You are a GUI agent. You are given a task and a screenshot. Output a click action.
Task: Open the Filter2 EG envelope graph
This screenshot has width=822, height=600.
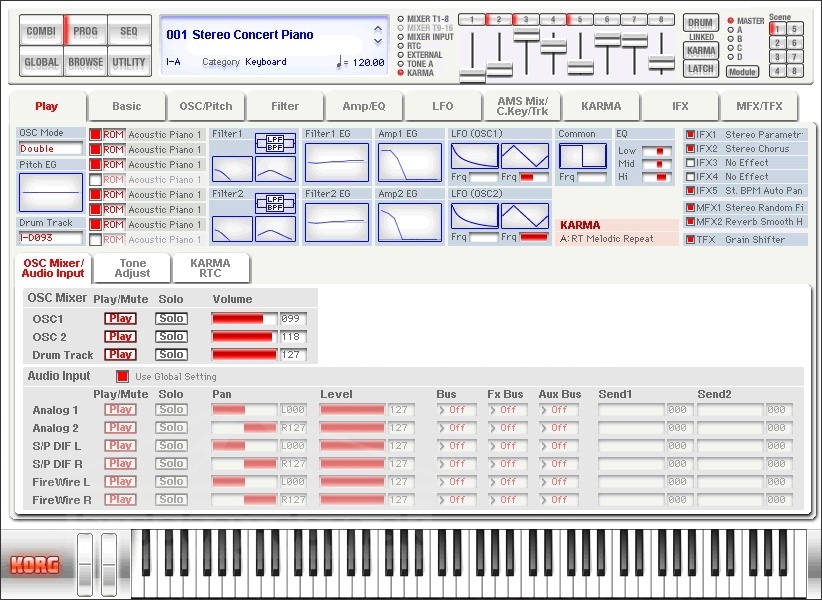336,222
